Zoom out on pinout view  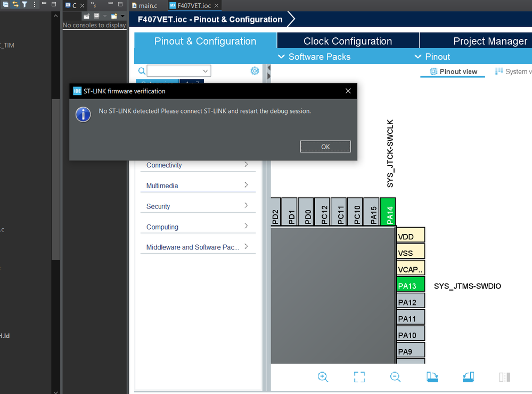coord(395,377)
